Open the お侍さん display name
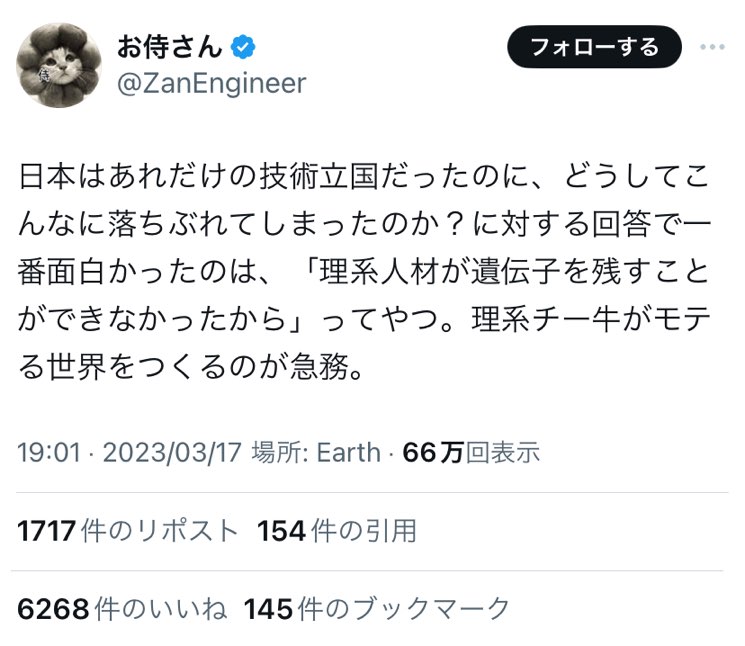Screen dimensions: 745x646 coord(170,47)
